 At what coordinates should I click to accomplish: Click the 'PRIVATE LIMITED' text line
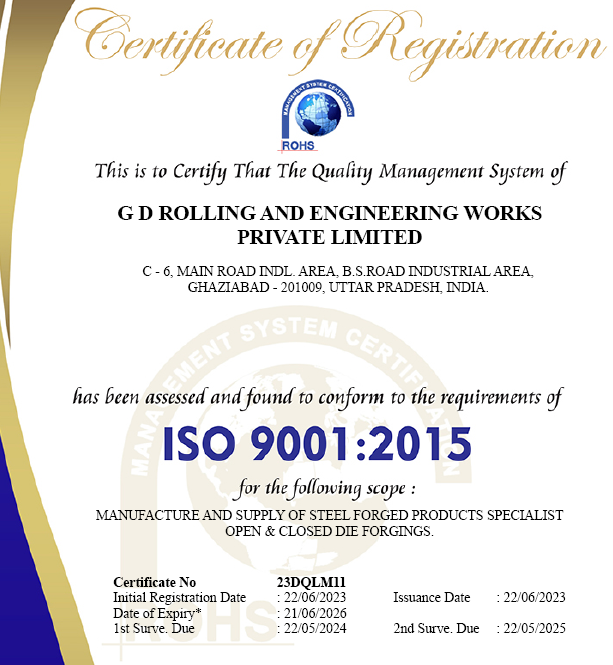pos(329,237)
